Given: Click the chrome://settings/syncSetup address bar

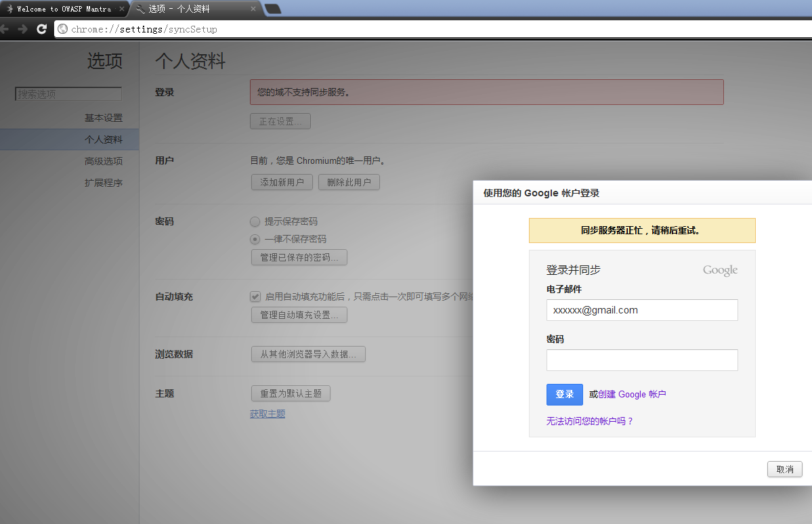Looking at the screenshot, I should point(433,29).
